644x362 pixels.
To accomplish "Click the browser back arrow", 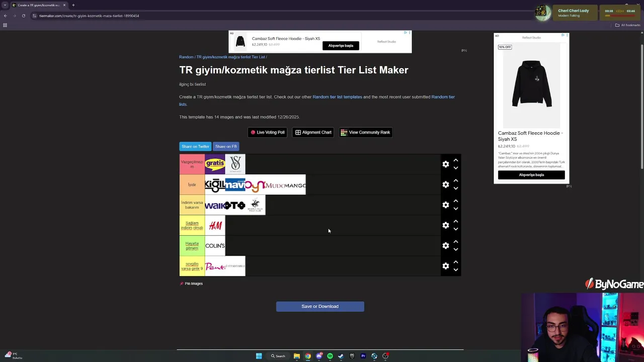I will click(6, 16).
